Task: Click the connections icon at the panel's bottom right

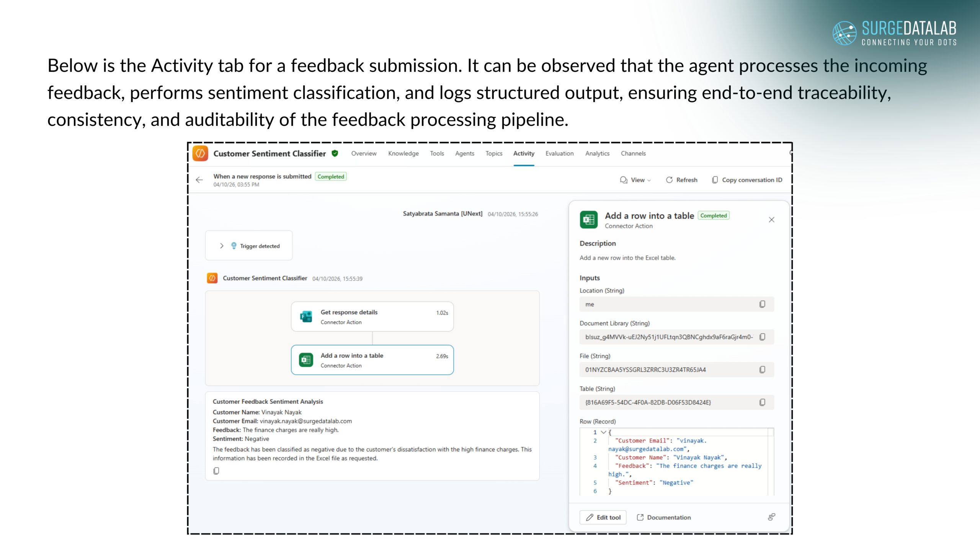Action: click(x=771, y=517)
